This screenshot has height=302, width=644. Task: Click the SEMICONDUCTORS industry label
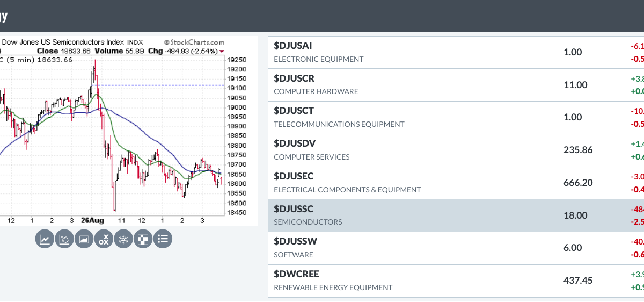coord(308,222)
